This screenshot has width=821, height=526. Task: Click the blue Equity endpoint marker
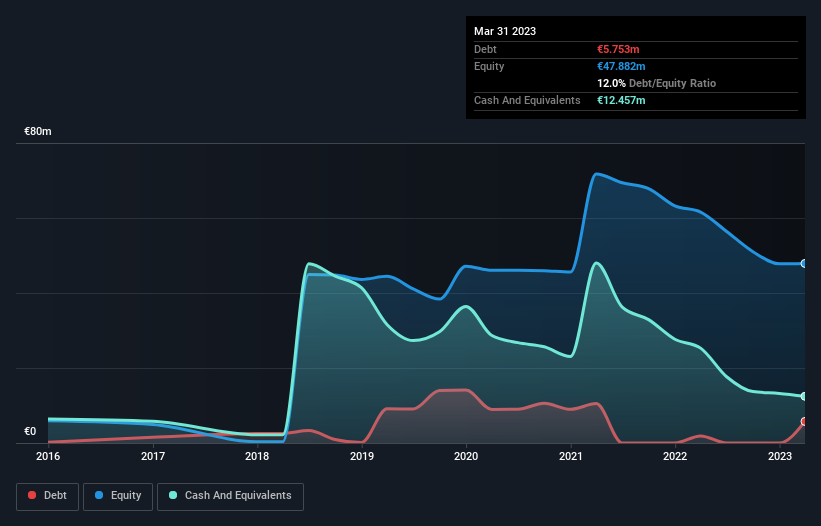pos(804,263)
